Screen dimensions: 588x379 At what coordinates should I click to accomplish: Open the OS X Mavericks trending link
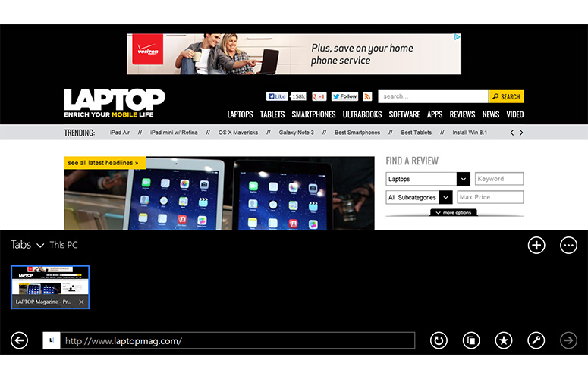point(238,133)
